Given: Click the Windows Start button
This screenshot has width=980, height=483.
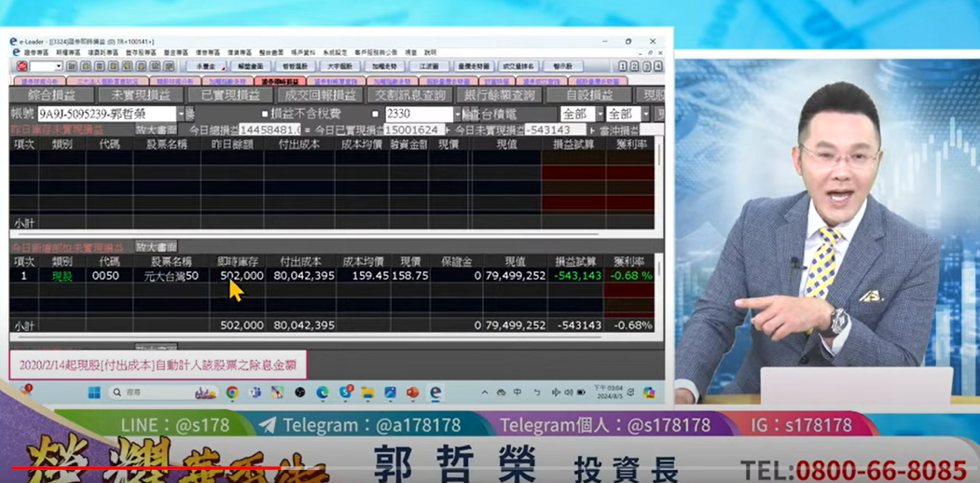Looking at the screenshot, I should coord(94,393).
